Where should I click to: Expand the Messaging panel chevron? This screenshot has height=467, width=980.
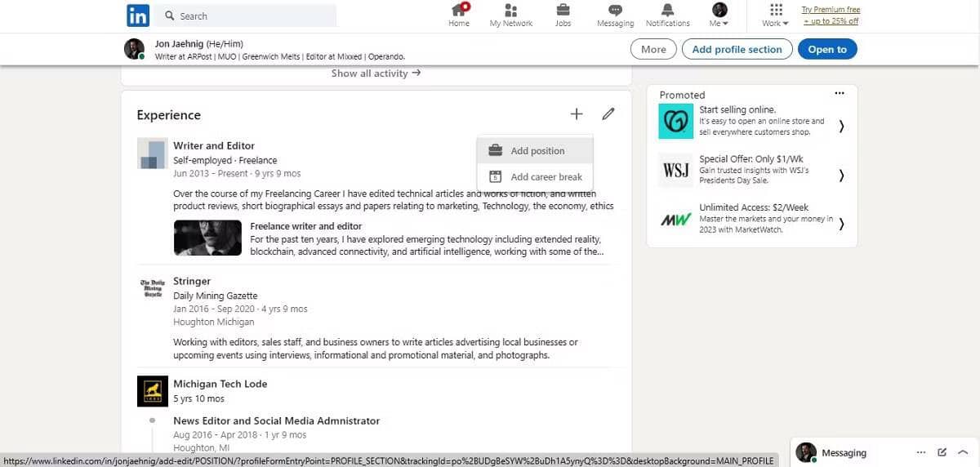click(962, 452)
